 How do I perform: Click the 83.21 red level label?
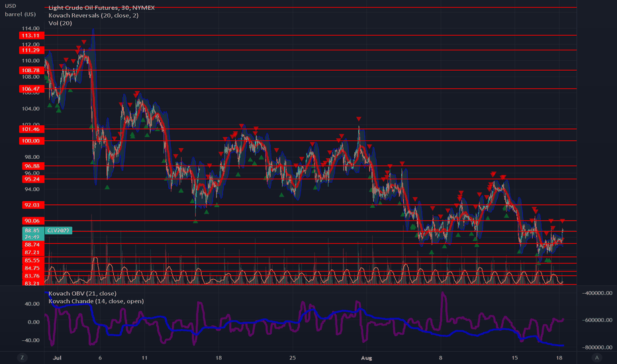[33, 283]
